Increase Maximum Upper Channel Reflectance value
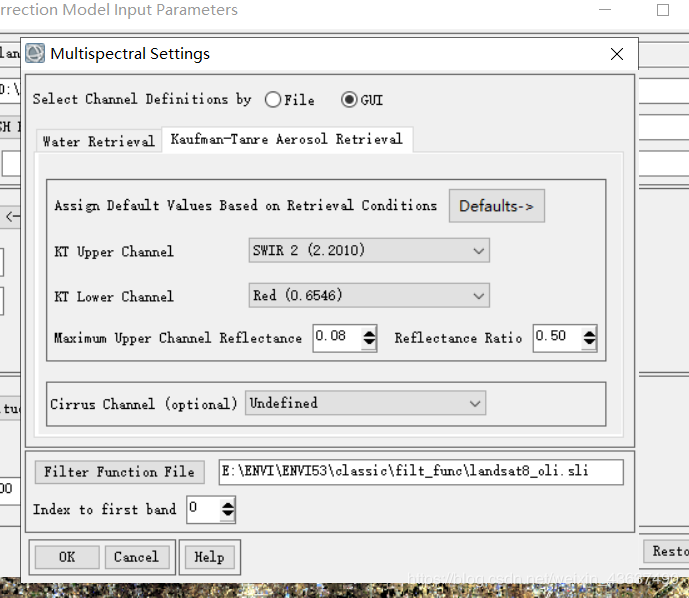Viewport: 689px width, 598px height. 369,332
